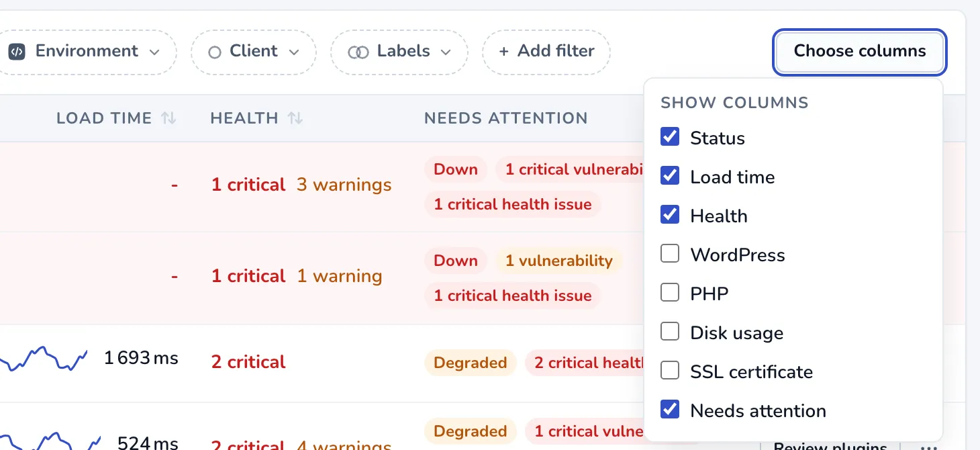The width and height of the screenshot is (980, 450).
Task: Open the Client filter dropdown
Action: [x=254, y=52]
